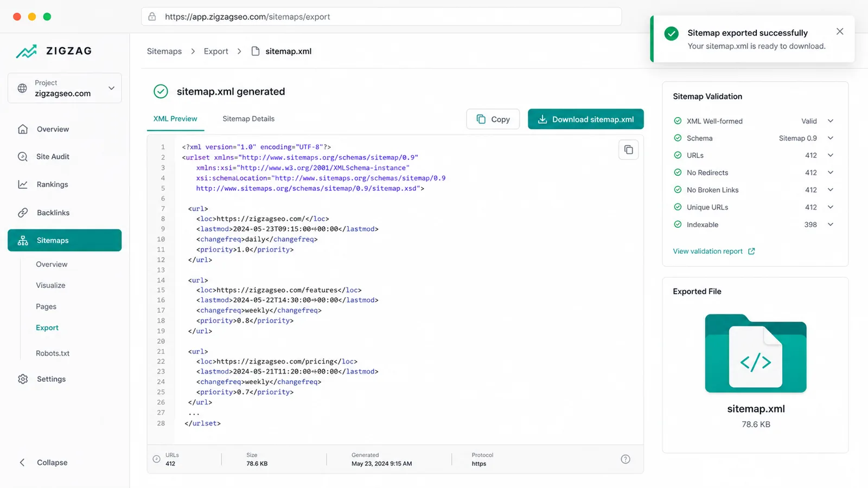Click the file icon beside sitemap.xml breadcrumb
This screenshot has width=868, height=488.
[x=256, y=51]
